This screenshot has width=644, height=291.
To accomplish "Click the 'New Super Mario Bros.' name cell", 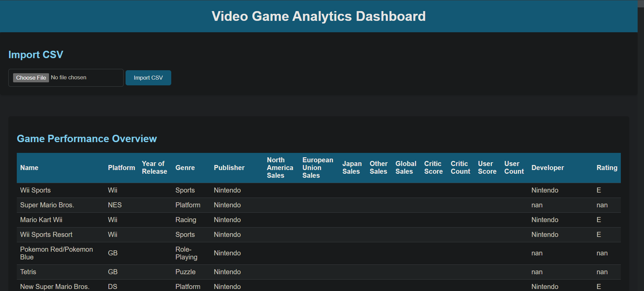I will click(x=55, y=287).
